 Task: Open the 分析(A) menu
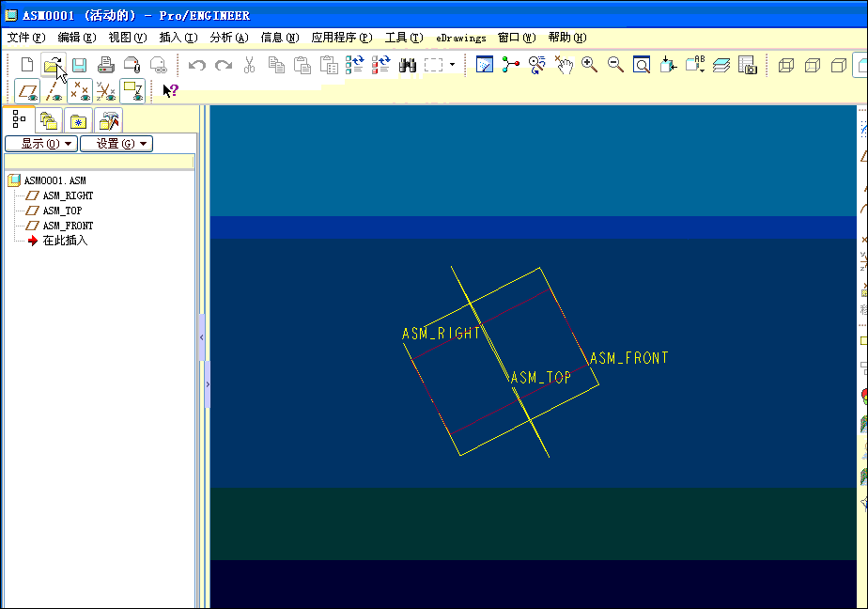(229, 38)
